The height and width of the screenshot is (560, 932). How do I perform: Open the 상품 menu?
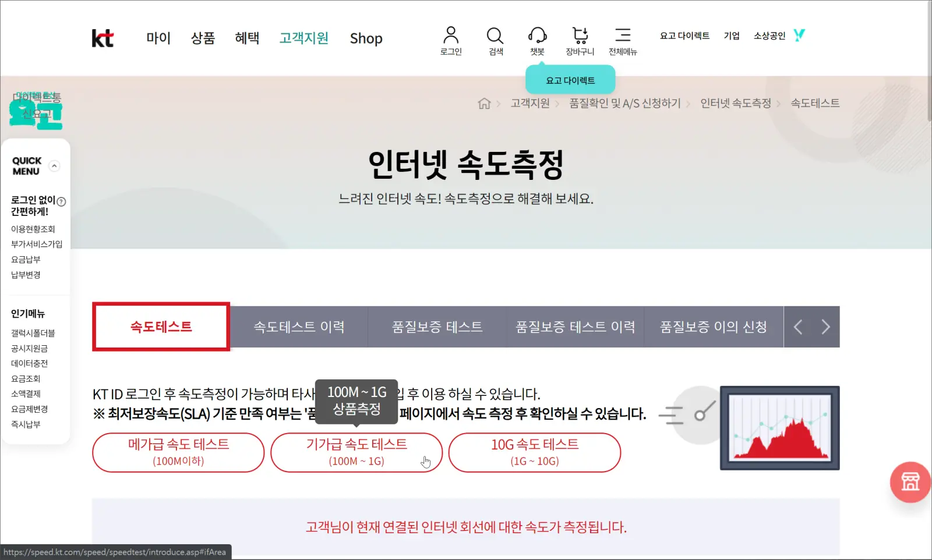(203, 38)
